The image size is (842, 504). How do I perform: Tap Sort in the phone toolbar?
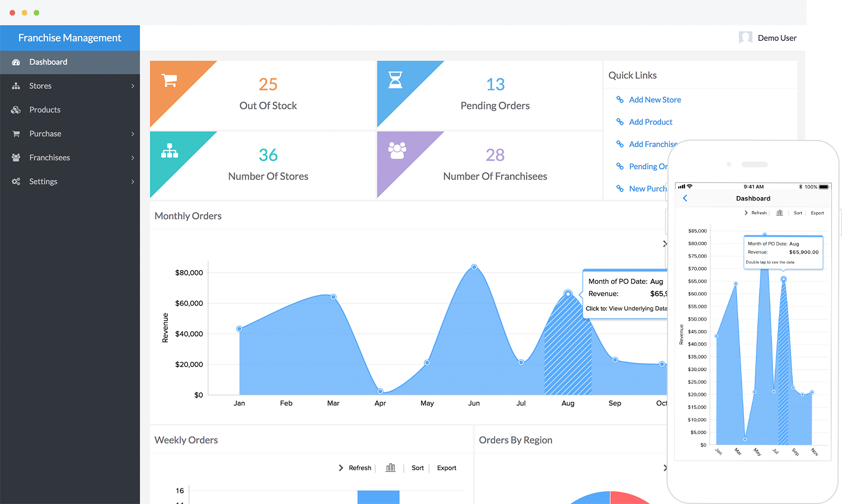pos(798,213)
